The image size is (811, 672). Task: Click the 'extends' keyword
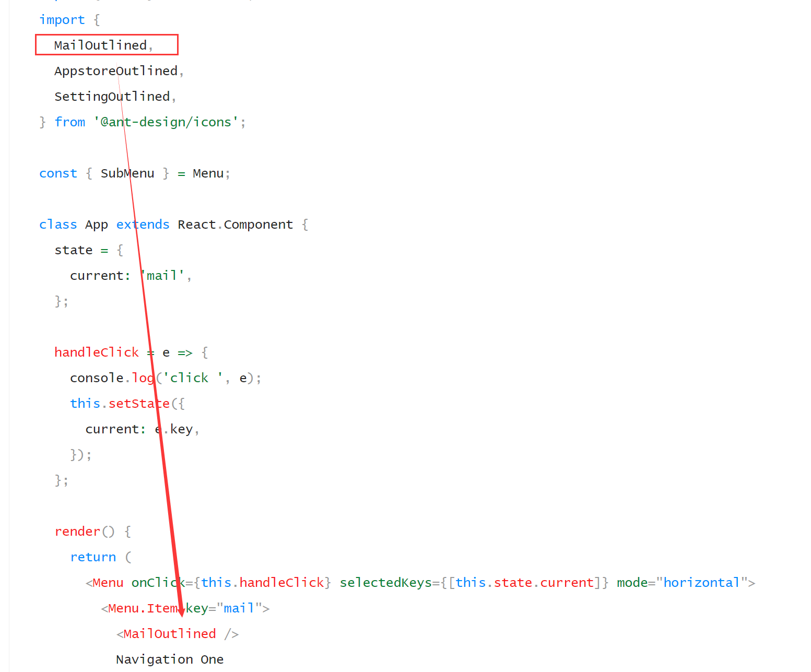(x=143, y=225)
